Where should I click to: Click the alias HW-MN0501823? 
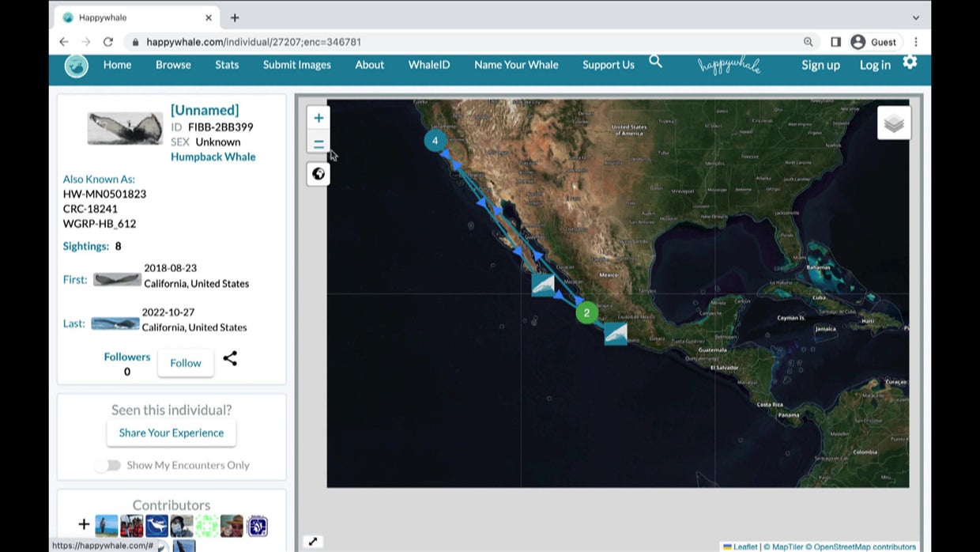(x=104, y=194)
